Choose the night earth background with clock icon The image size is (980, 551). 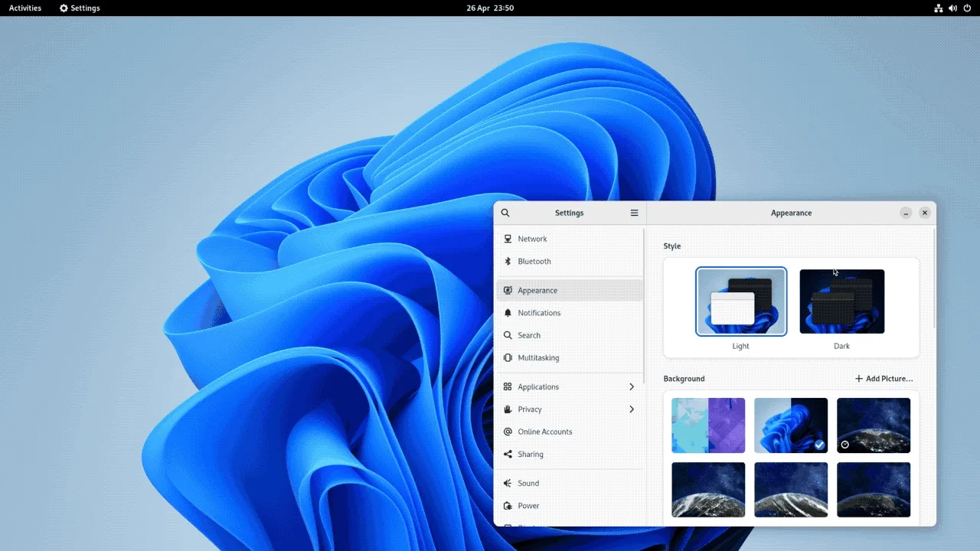[874, 425]
